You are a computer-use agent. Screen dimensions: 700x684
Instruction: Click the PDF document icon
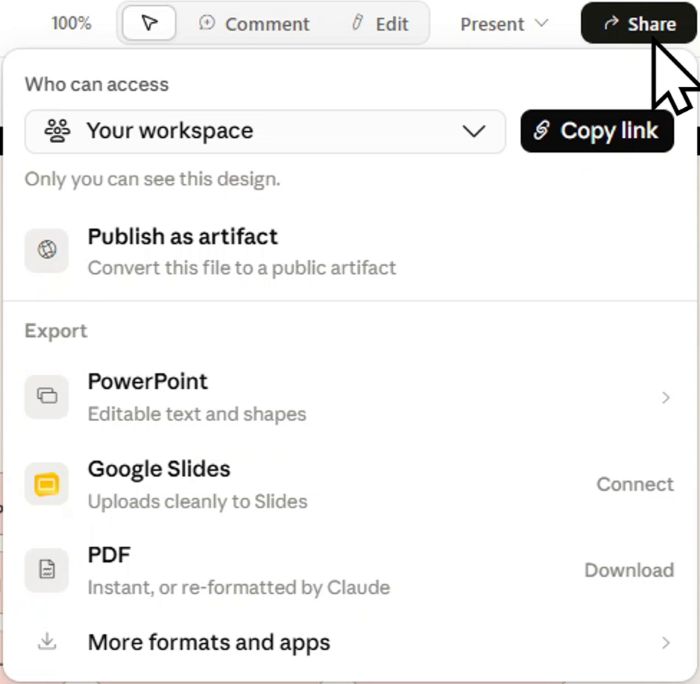coord(47,570)
